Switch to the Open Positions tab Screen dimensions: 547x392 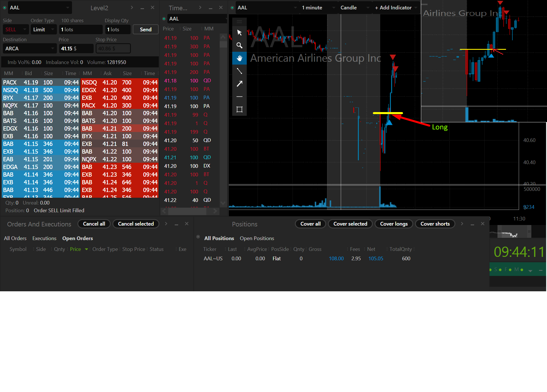point(257,238)
